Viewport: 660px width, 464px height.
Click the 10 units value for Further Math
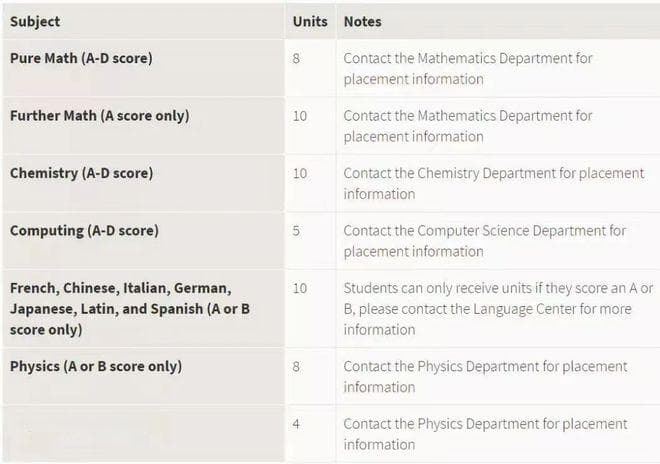click(x=300, y=116)
